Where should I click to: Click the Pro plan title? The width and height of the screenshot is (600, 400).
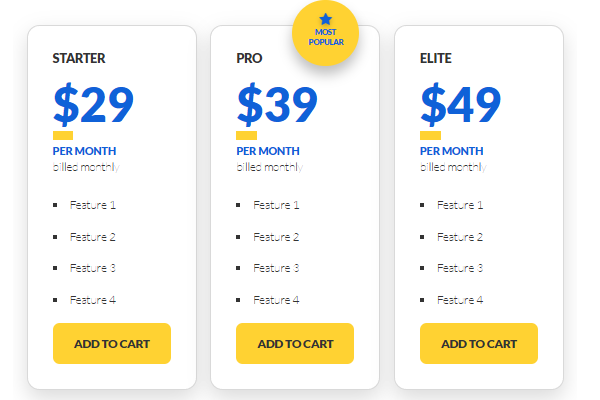(249, 59)
